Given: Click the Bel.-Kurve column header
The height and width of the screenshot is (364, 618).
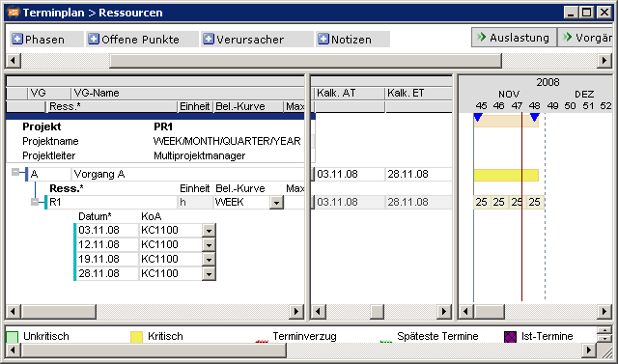Looking at the screenshot, I should pos(248,106).
